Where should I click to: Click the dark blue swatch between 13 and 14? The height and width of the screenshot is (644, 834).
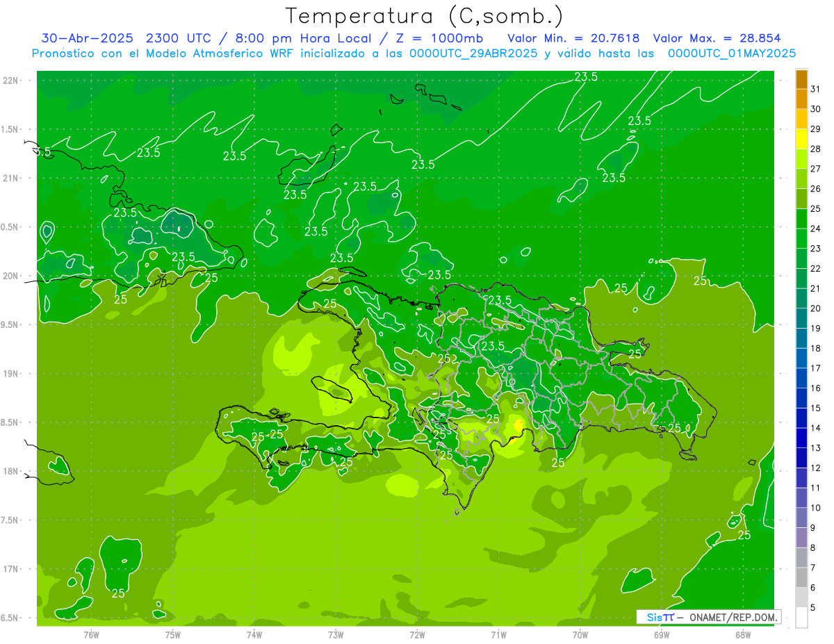click(801, 438)
